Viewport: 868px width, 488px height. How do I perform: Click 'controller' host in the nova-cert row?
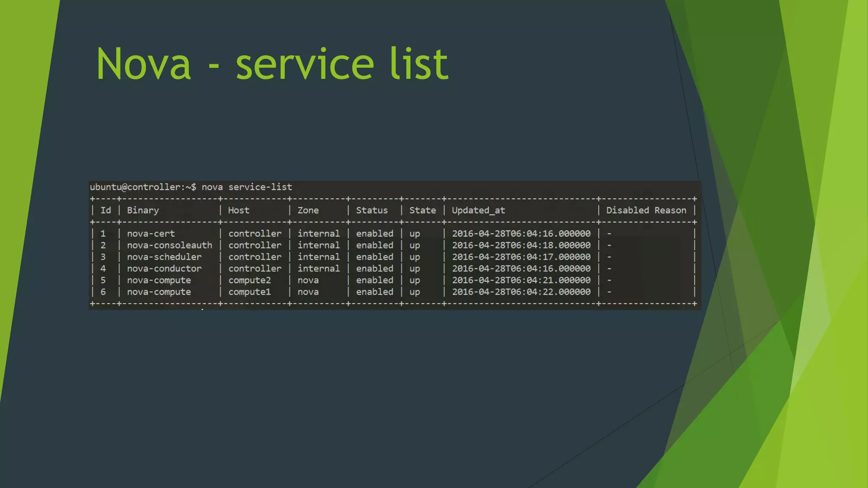point(255,233)
